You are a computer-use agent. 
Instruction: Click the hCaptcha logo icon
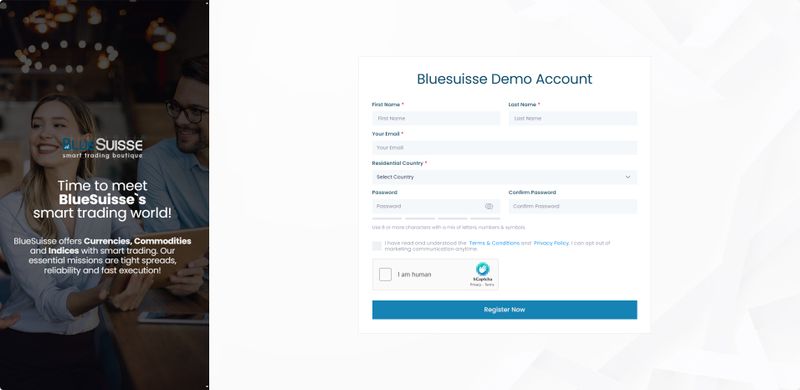pos(482,269)
